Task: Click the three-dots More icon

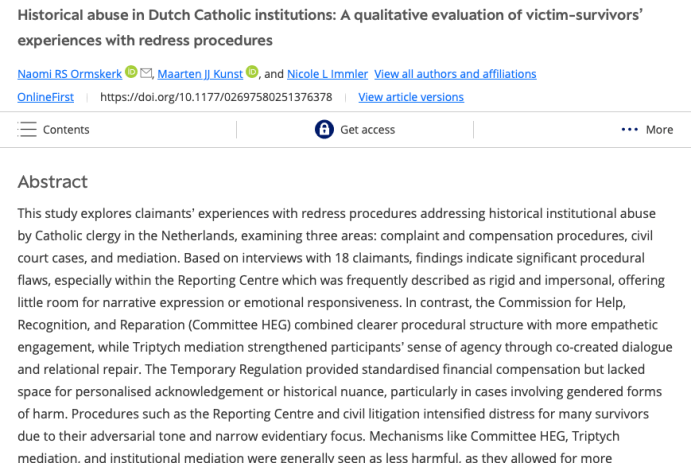Action: pyautogui.click(x=629, y=129)
